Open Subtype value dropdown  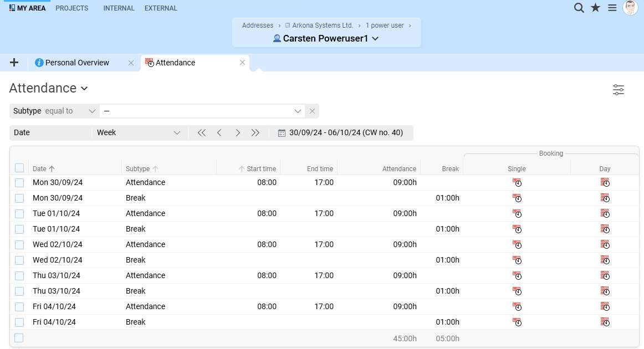point(298,111)
